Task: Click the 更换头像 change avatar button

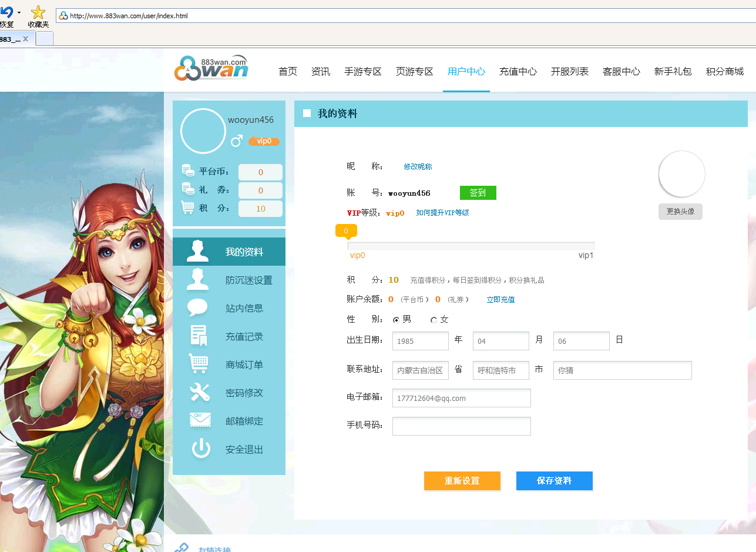Action: (x=680, y=212)
